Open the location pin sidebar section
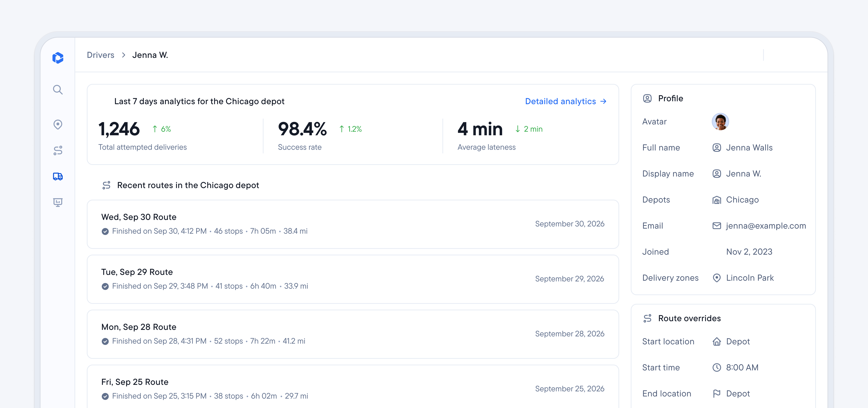868x408 pixels. [x=58, y=124]
